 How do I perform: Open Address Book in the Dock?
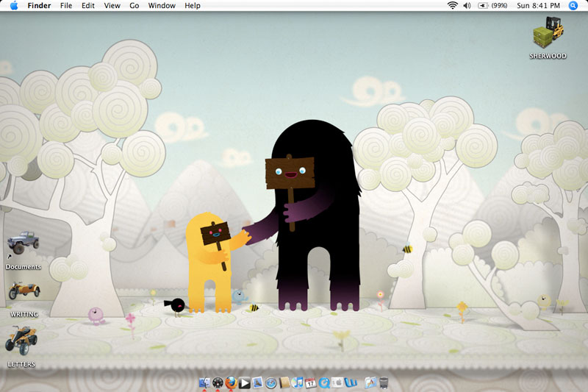pyautogui.click(x=284, y=382)
